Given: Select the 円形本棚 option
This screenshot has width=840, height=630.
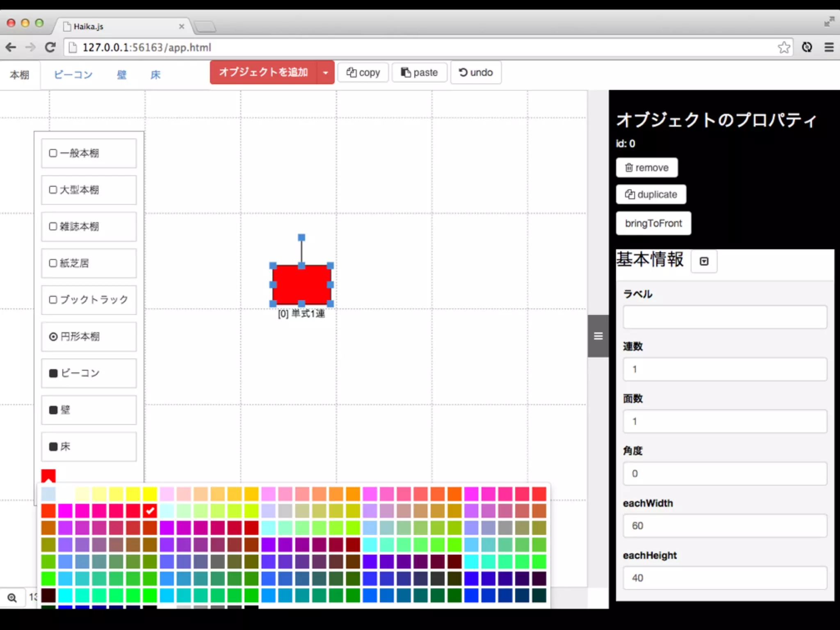Looking at the screenshot, I should point(89,336).
